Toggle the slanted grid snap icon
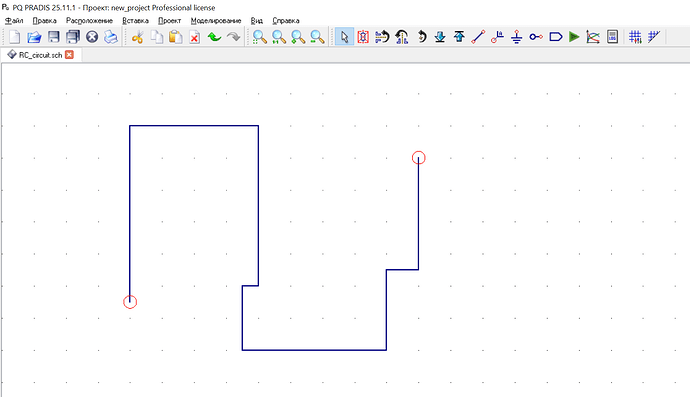Image resolution: width=690 pixels, height=397 pixels. point(654,37)
